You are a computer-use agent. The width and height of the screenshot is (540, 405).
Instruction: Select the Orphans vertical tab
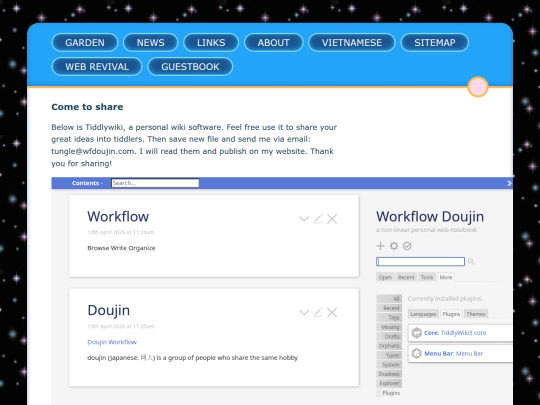389,345
